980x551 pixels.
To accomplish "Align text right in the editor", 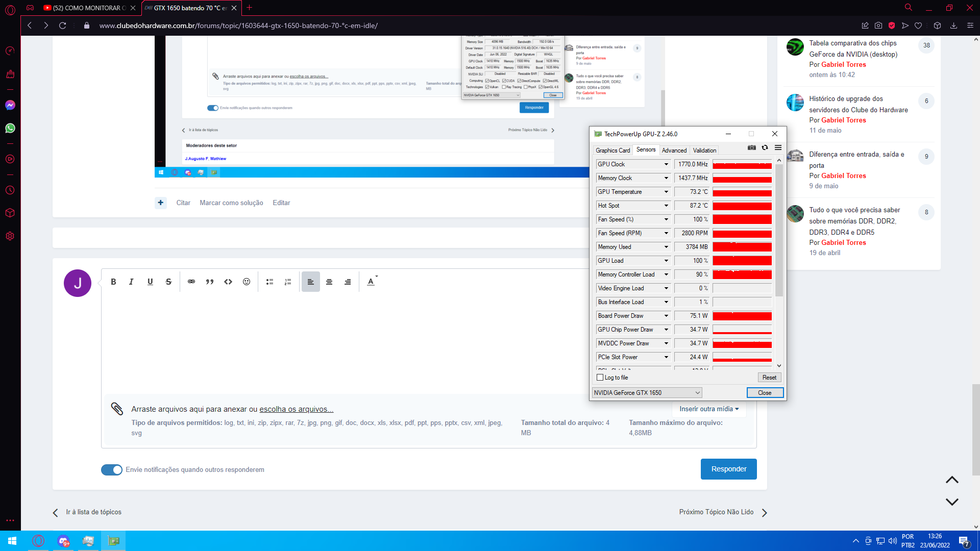I will pos(348,282).
